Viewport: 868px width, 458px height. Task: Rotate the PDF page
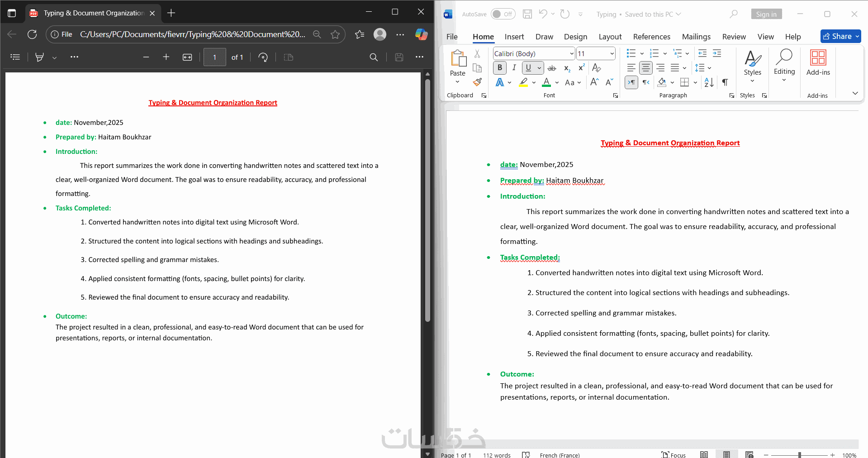coord(263,57)
